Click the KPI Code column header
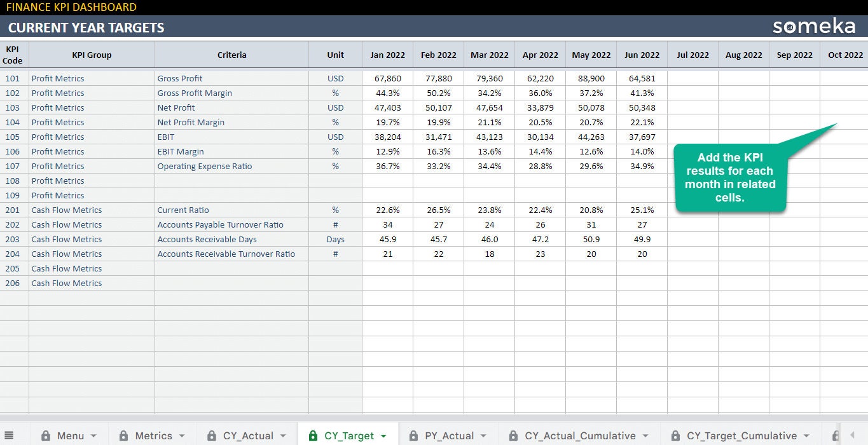The height and width of the screenshot is (445, 868). (x=13, y=55)
